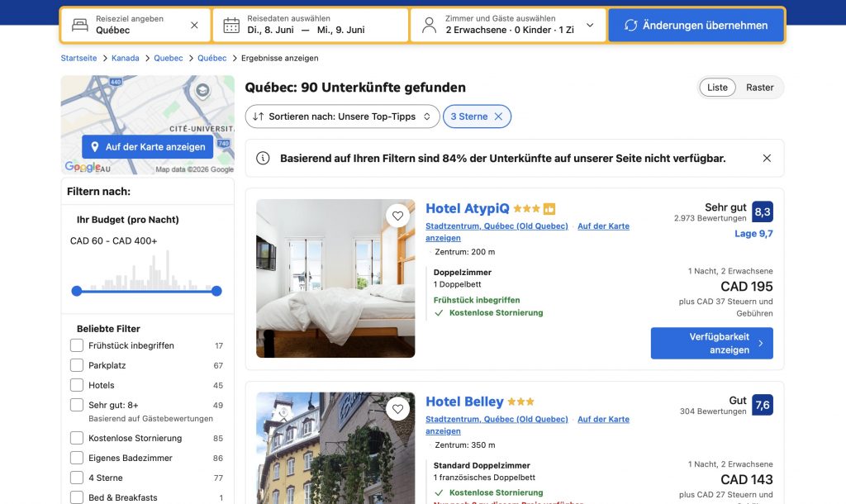This screenshot has height=504, width=846.
Task: Remove the 3 Sterne filter chip
Action: 498,116
